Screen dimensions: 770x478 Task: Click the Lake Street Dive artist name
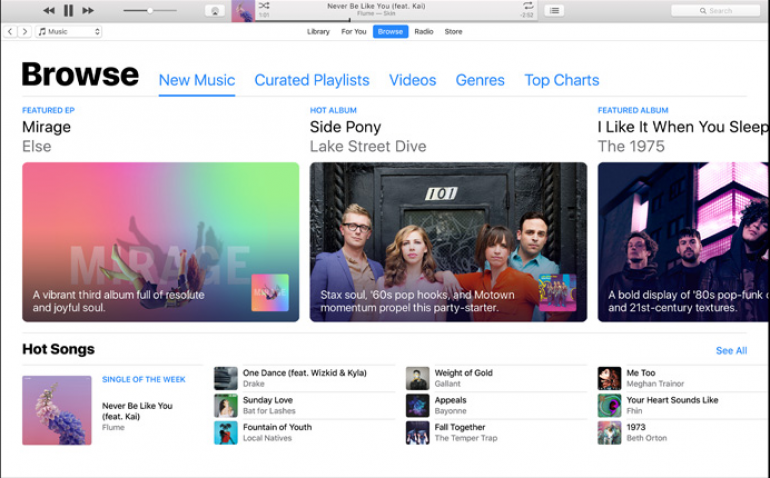click(x=368, y=146)
